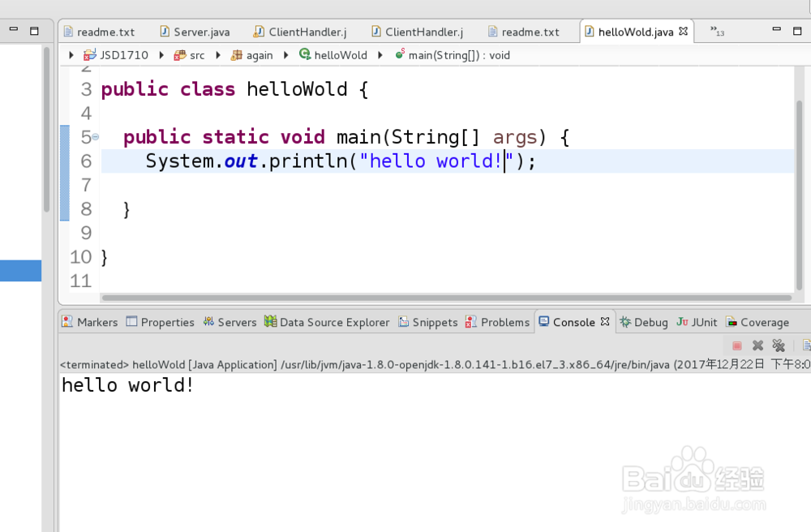This screenshot has width=811, height=532.
Task: Click the helloWold class icon in breadcrumb
Action: click(x=305, y=54)
